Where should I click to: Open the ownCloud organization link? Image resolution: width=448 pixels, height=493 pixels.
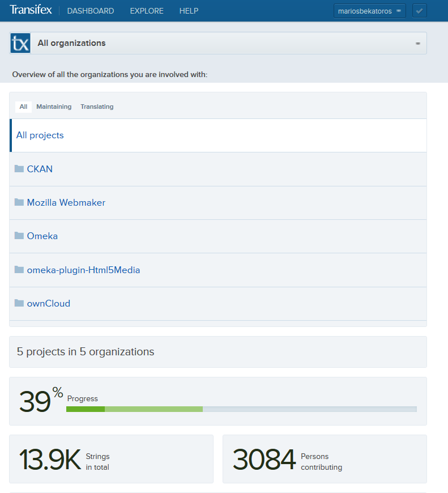click(48, 303)
